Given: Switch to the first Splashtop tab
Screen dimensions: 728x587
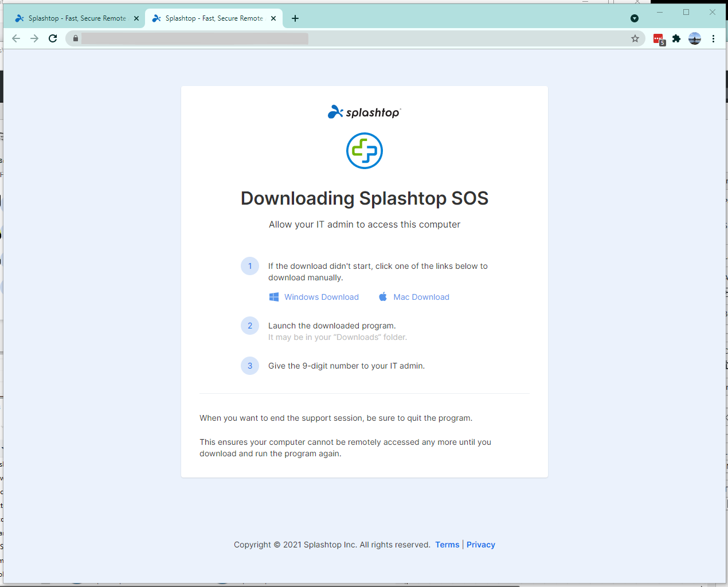Looking at the screenshot, I should point(77,18).
